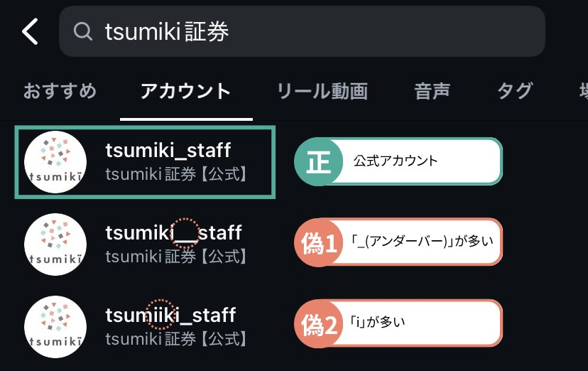588x371 pixels.
Task: Focus the tsumiki証券 search field
Action: 302,31
